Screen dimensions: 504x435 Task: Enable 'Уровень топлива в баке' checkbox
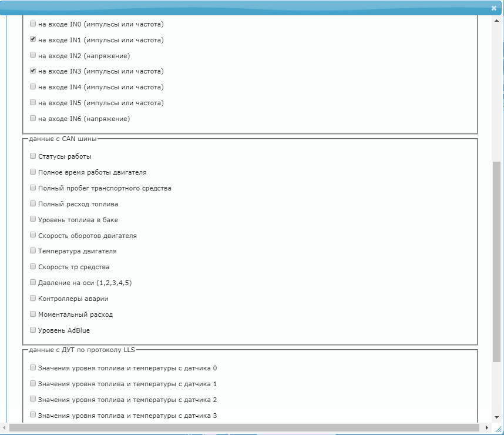point(33,219)
